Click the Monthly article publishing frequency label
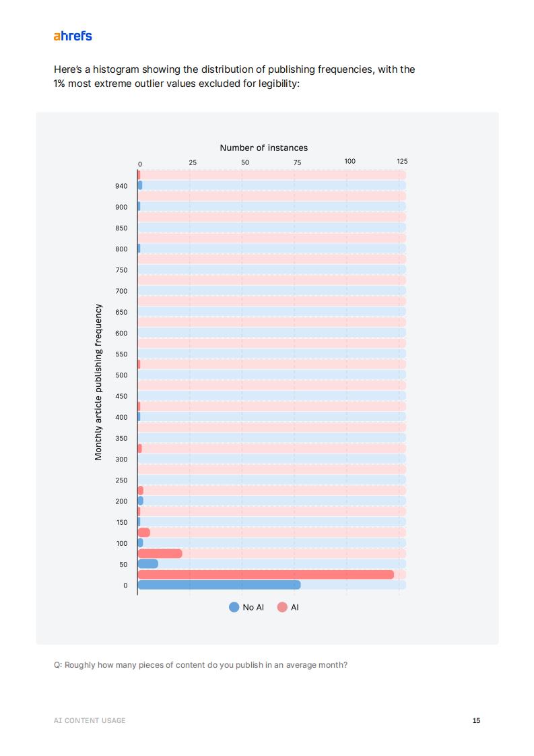 pyautogui.click(x=98, y=382)
